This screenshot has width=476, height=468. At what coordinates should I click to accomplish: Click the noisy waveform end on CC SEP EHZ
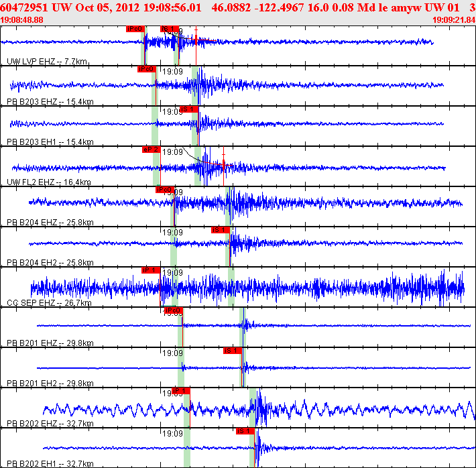(x=453, y=288)
